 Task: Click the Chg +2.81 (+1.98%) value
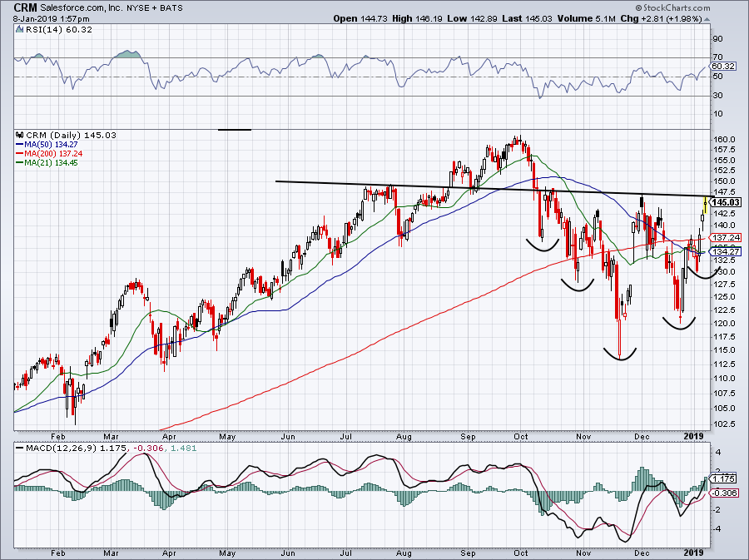[661, 18]
